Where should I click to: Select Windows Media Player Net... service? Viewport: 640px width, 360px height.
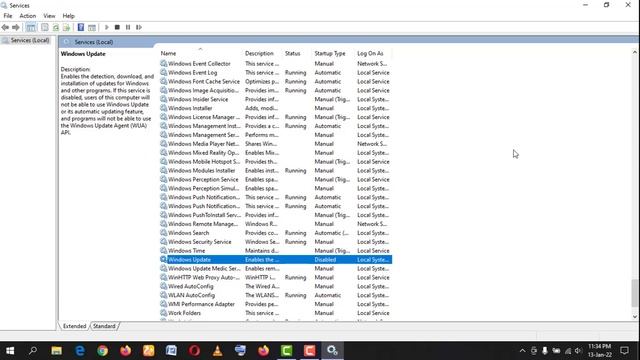pos(276,144)
